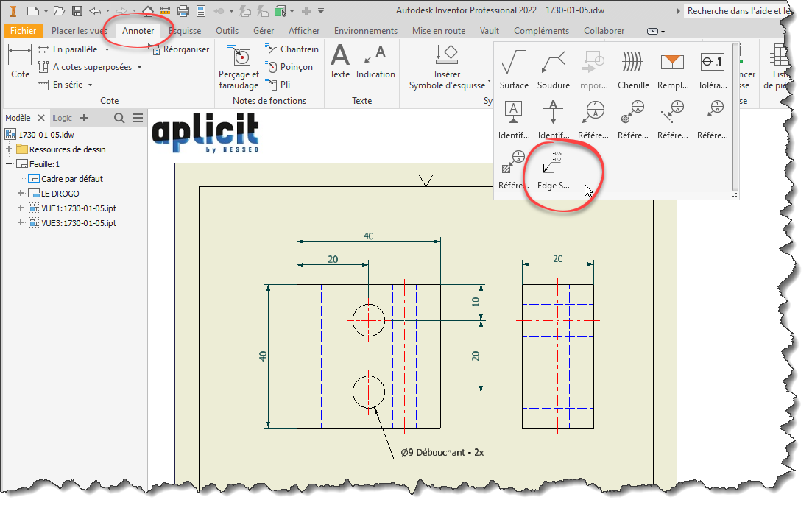Collapse the Feuille:1 tree node
This screenshot has width=812, height=511.
click(10, 164)
